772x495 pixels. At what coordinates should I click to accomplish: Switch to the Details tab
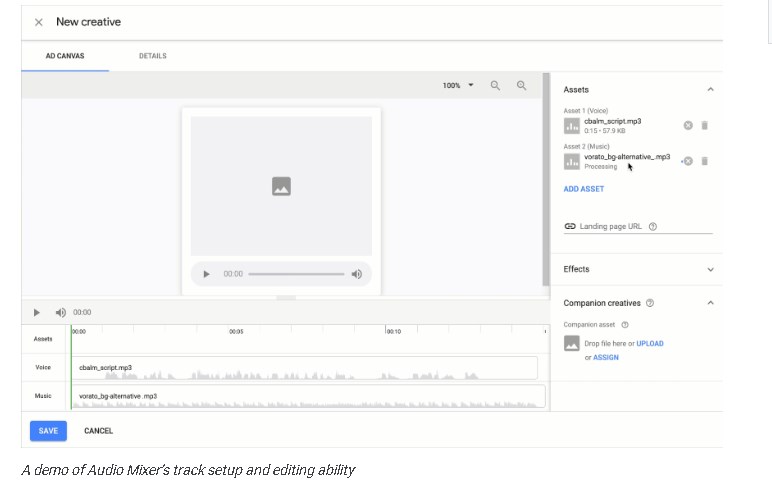[x=153, y=56]
